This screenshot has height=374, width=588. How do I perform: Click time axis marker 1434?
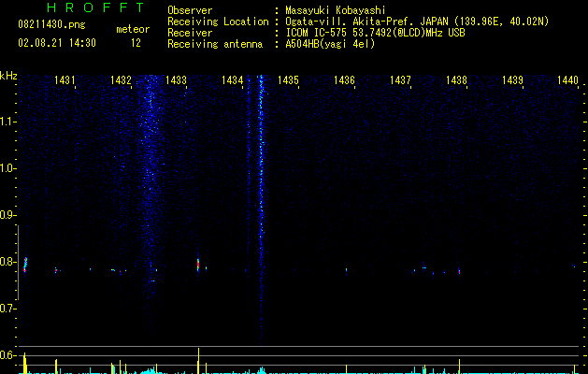232,80
